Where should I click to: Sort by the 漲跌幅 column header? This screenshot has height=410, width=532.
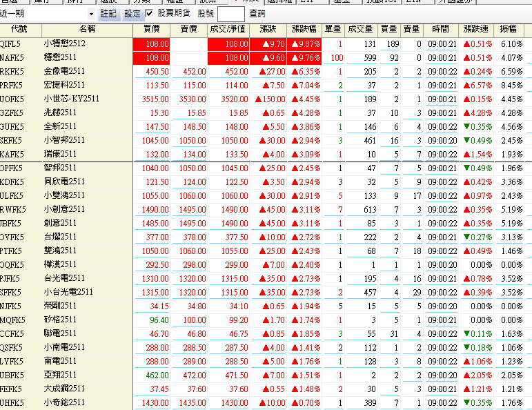tap(304, 30)
